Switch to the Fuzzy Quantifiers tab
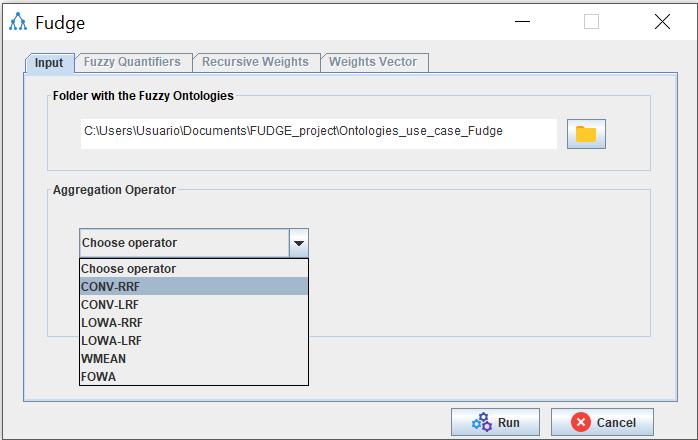 pos(132,62)
